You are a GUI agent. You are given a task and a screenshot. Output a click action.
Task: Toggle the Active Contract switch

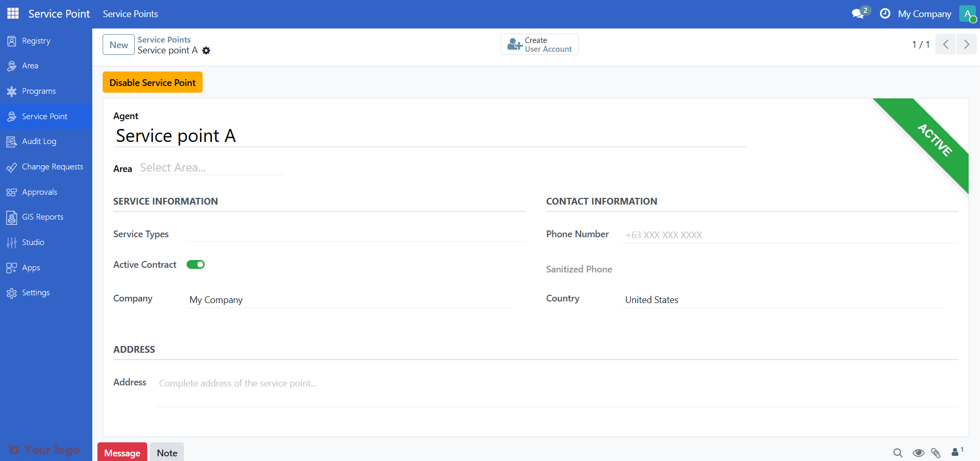pos(195,265)
